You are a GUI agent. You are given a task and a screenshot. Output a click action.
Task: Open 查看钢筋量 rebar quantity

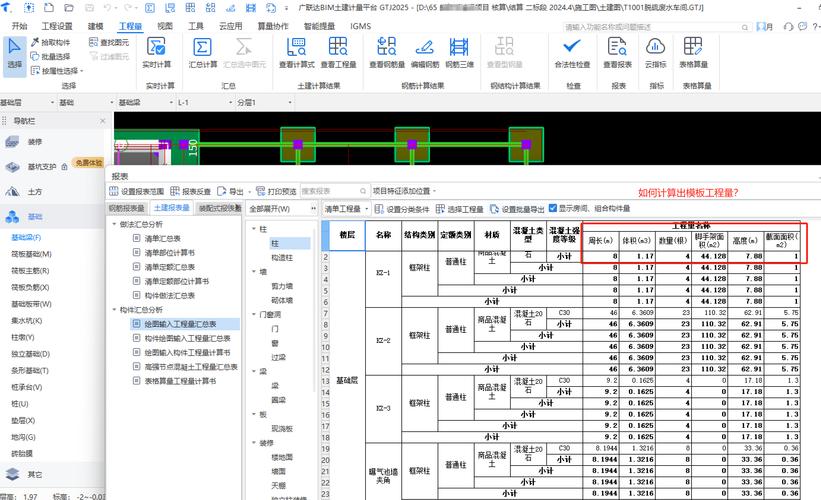pos(387,53)
